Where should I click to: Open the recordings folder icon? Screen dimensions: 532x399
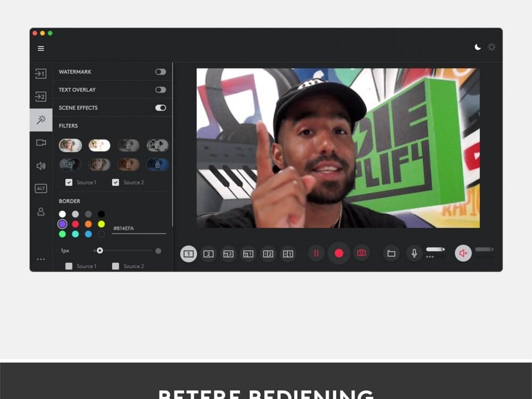392,254
